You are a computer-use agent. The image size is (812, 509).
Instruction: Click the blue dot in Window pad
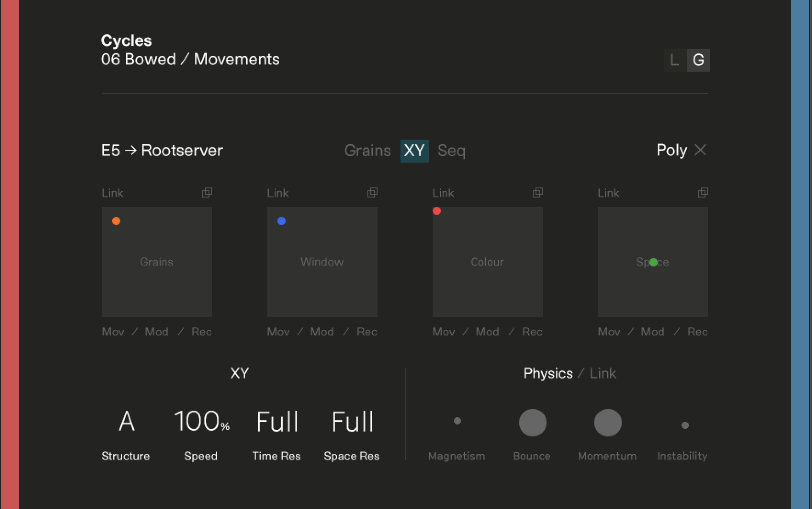[282, 221]
